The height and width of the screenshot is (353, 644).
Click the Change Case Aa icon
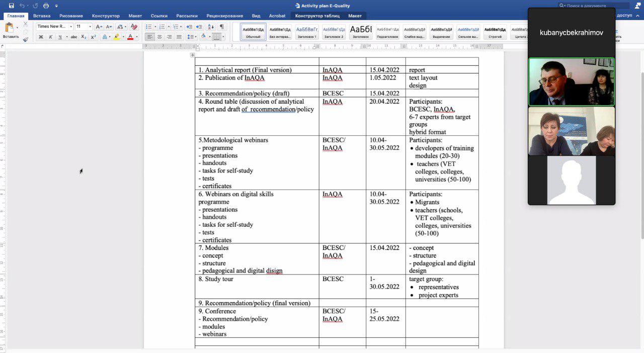tap(120, 27)
